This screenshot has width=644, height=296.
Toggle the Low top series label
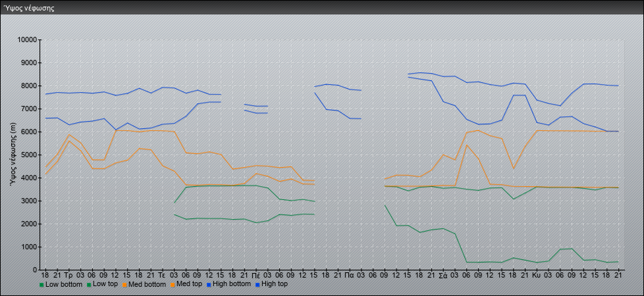tap(106, 285)
